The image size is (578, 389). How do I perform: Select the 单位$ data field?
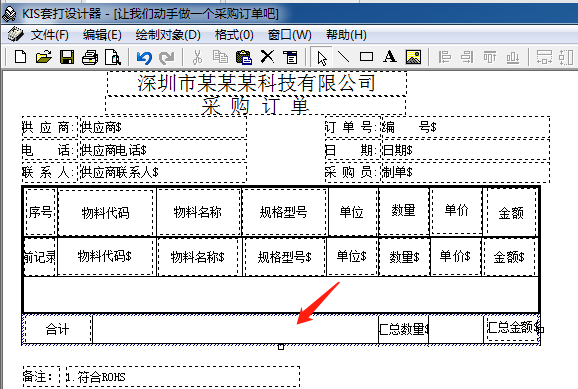[352, 256]
